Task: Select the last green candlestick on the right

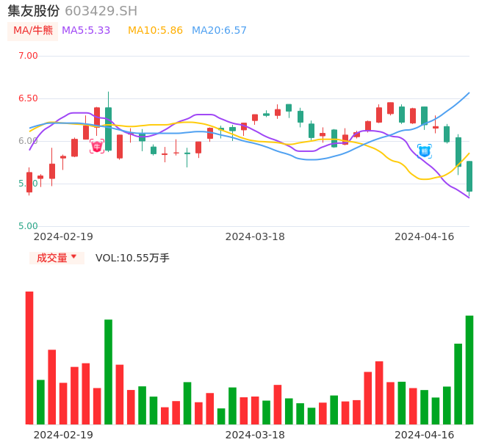Action: [x=469, y=176]
